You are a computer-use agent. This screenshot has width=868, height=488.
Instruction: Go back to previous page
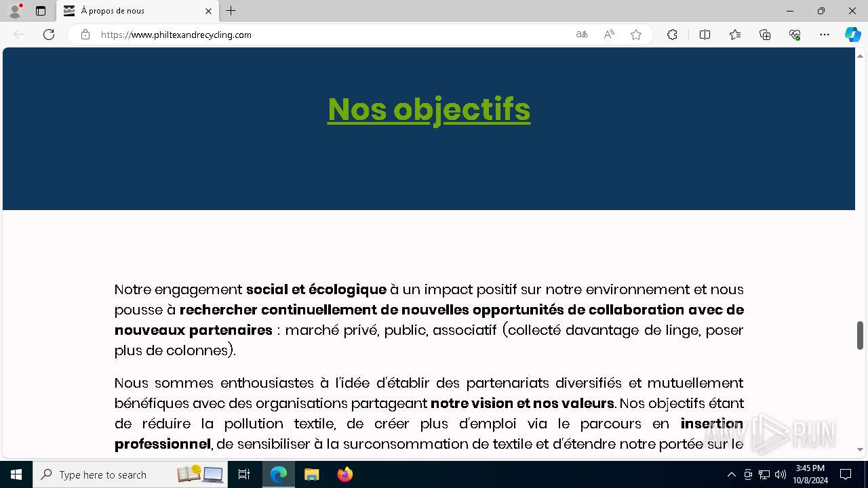19,35
